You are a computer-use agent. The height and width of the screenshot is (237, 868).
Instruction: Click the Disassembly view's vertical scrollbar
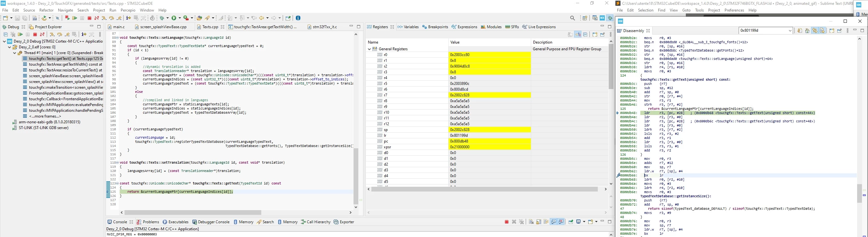860,193
